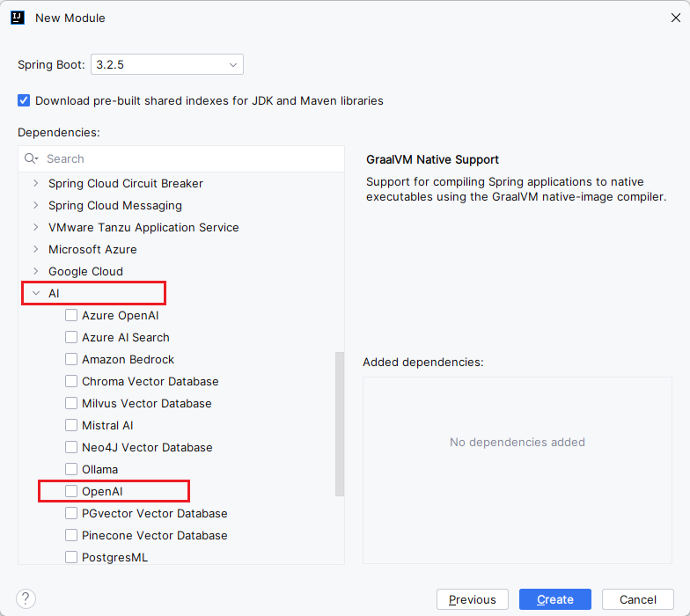Viewport: 690px width, 616px height.
Task: Expand VMware Tanzu Application Service group
Action: [36, 227]
